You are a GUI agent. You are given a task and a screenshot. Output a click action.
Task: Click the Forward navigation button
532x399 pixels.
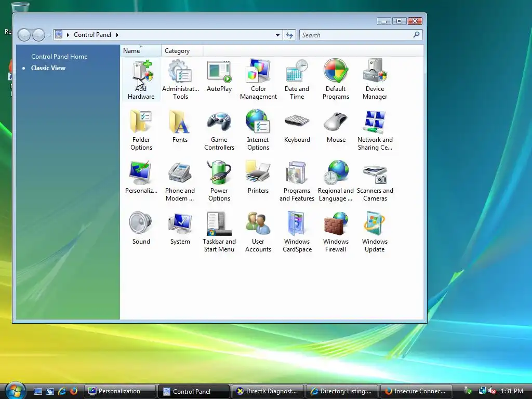pos(38,35)
